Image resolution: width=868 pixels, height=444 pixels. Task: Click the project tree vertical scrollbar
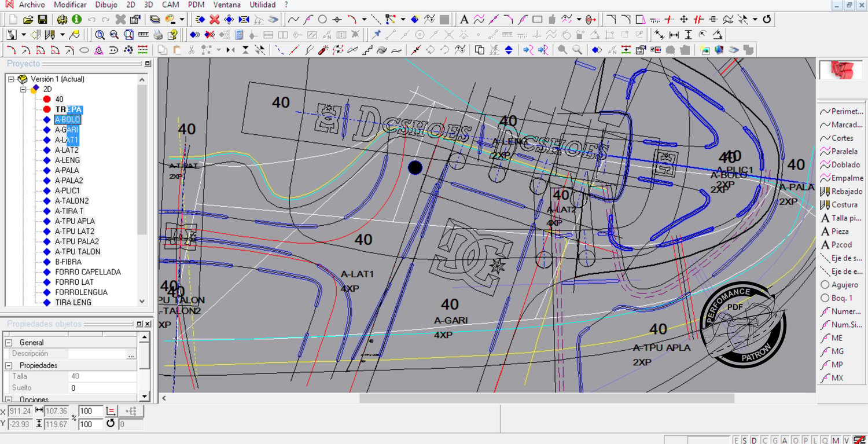(142, 190)
